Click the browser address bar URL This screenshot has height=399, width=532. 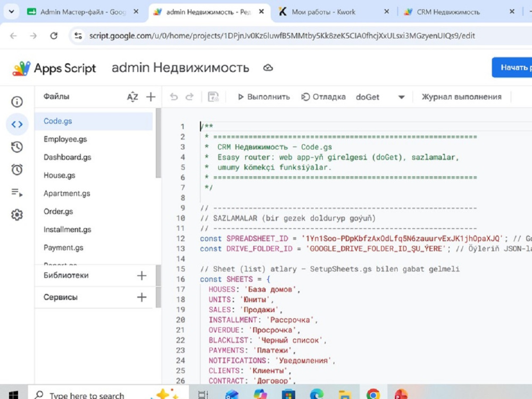281,36
